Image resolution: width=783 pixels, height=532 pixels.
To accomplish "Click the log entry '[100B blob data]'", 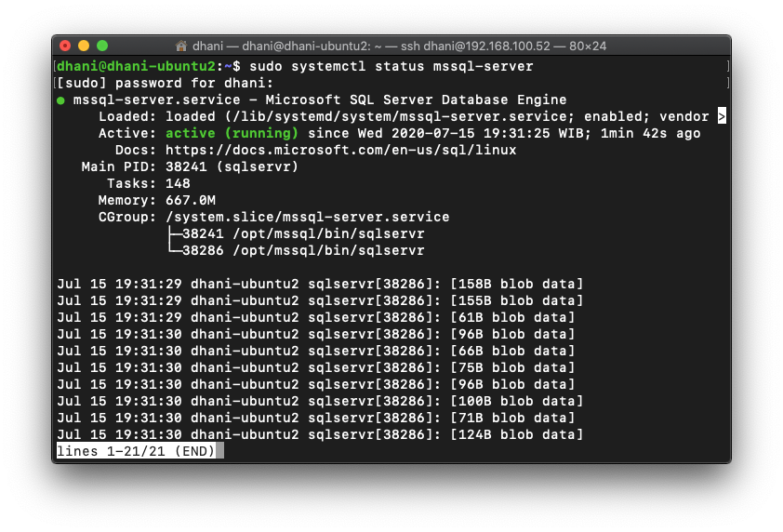I will (x=516, y=401).
